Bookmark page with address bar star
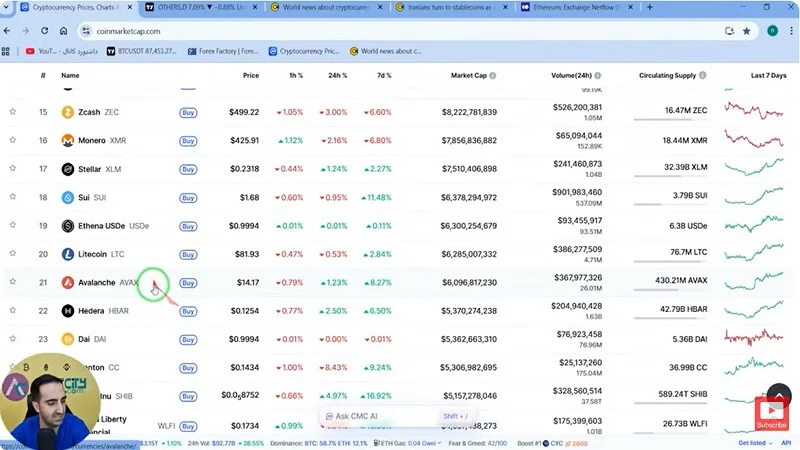The height and width of the screenshot is (450, 800). click(x=746, y=31)
